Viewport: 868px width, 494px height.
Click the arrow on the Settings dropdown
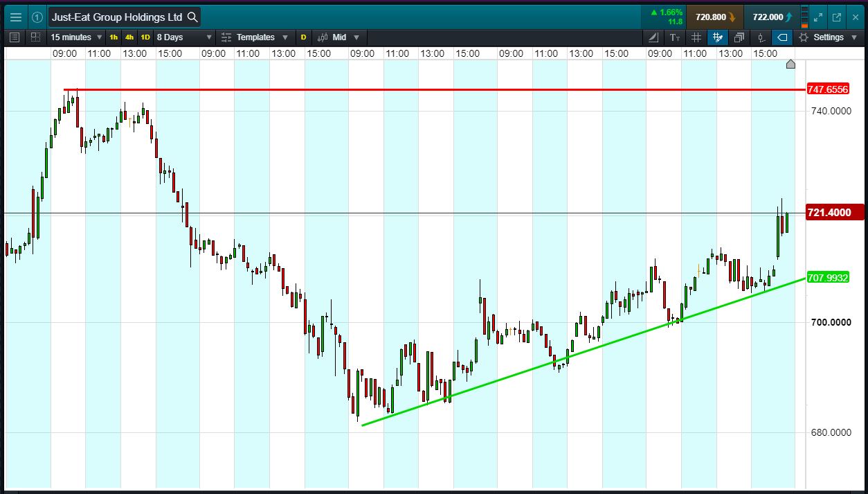pos(853,37)
